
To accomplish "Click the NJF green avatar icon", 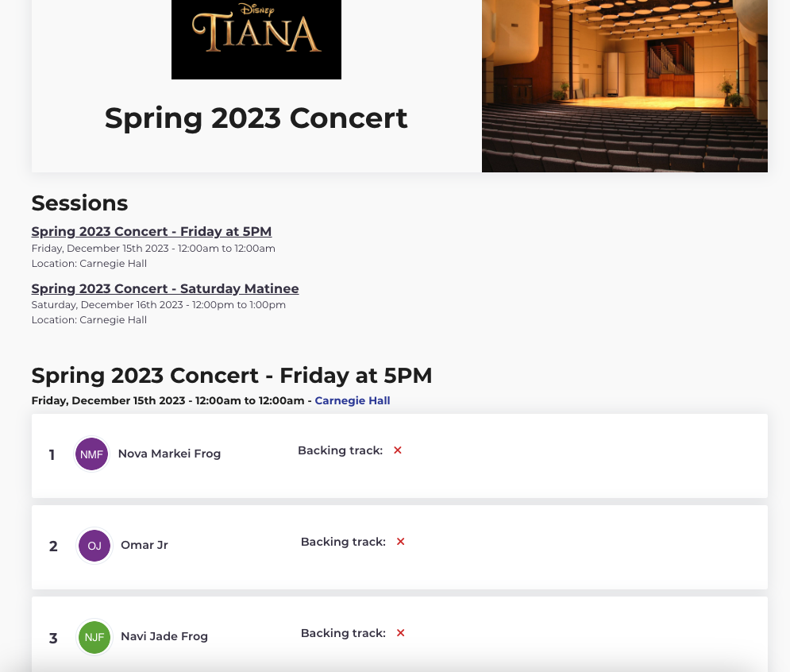I will point(94,637).
